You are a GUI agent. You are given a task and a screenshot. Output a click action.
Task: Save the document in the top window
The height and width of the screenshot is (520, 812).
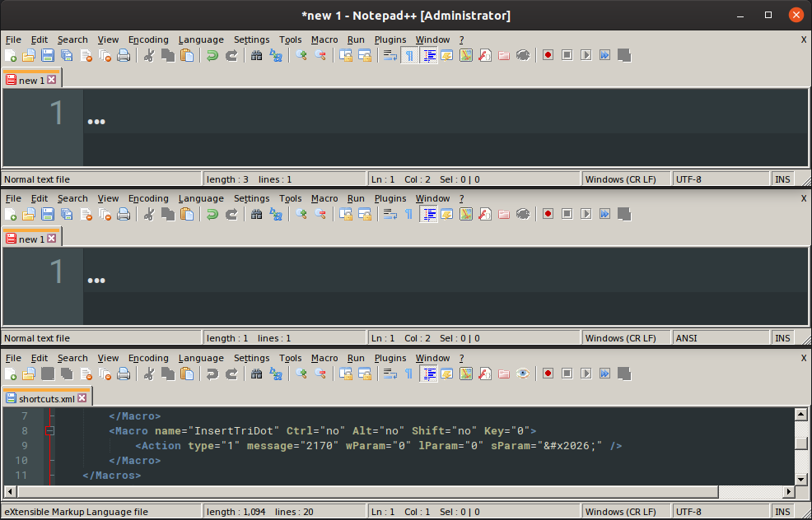tap(48, 55)
